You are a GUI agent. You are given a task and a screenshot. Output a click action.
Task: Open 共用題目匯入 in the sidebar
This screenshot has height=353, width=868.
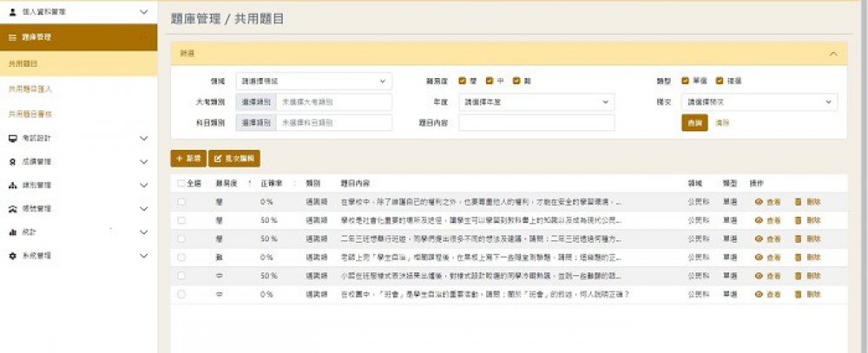point(31,88)
